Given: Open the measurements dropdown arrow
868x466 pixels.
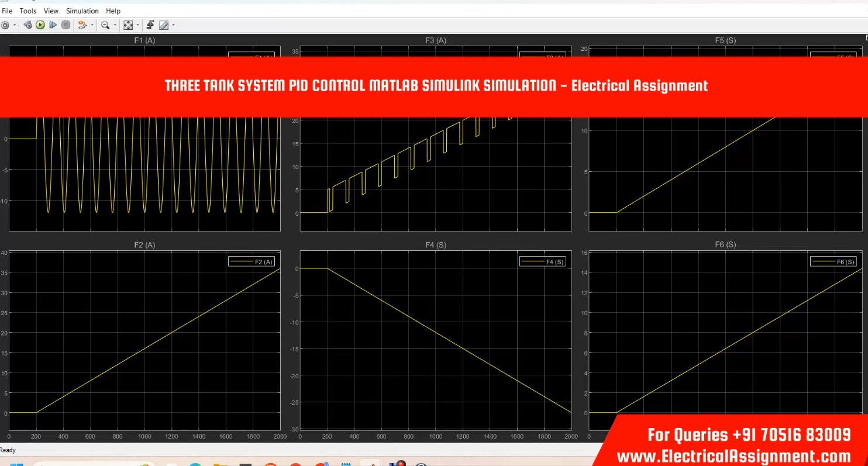Looking at the screenshot, I should point(173,25).
